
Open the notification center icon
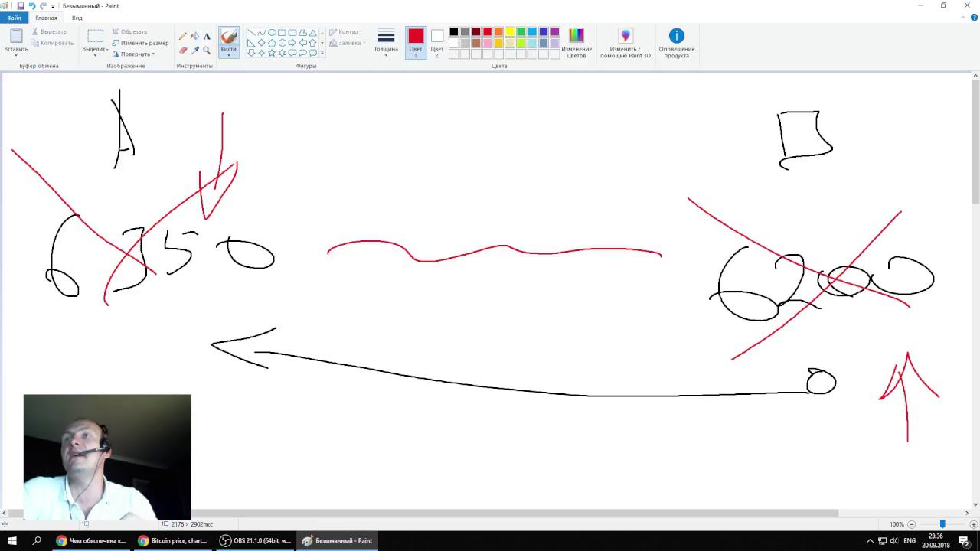pos(964,540)
